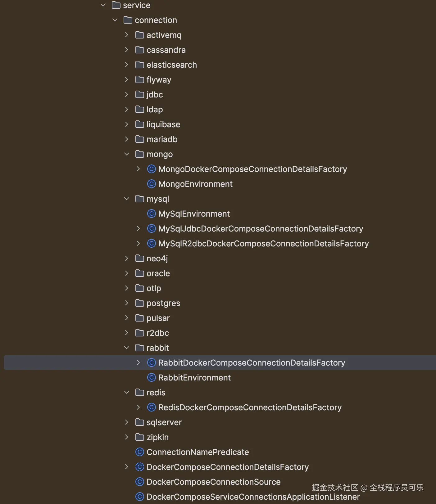This screenshot has height=504, width=436.
Task: Expand the activemq folder
Action: click(x=126, y=35)
